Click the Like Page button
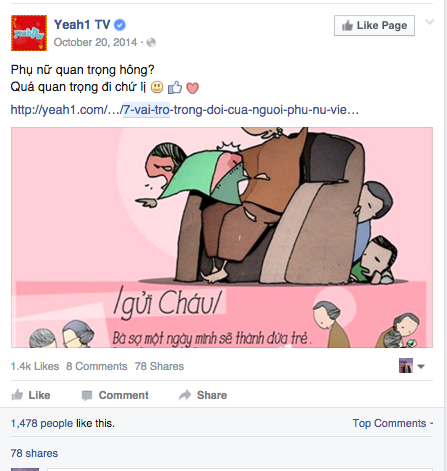 pyautogui.click(x=374, y=25)
